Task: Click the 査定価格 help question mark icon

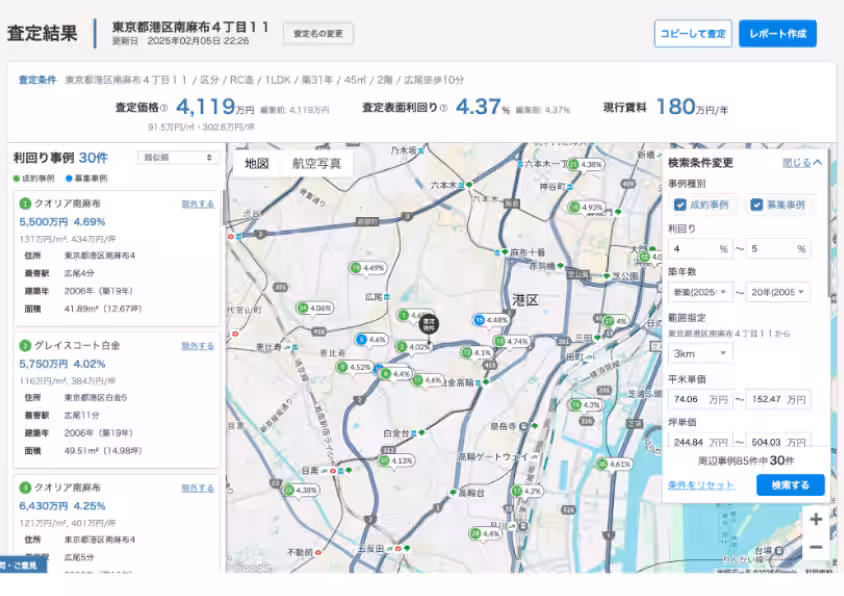Action: (164, 108)
